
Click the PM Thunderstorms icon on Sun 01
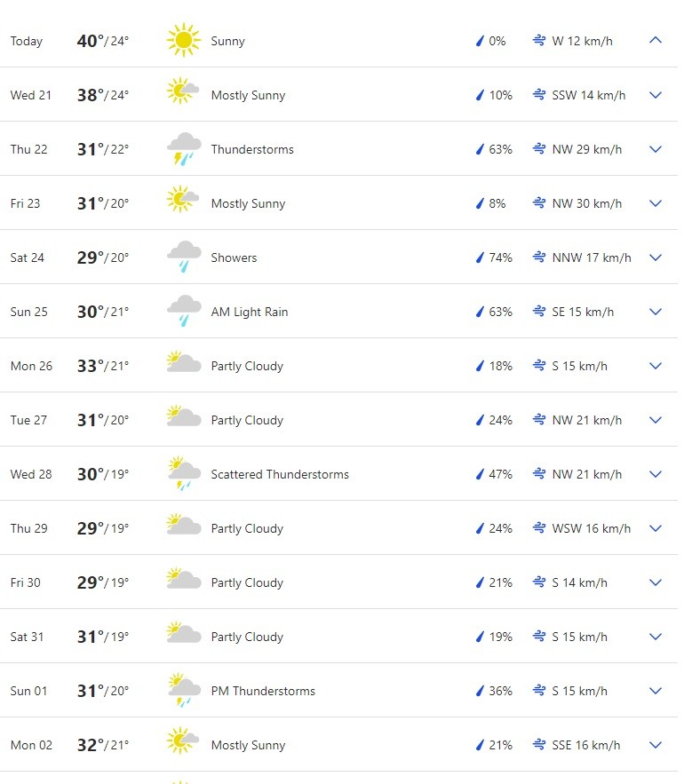click(183, 691)
